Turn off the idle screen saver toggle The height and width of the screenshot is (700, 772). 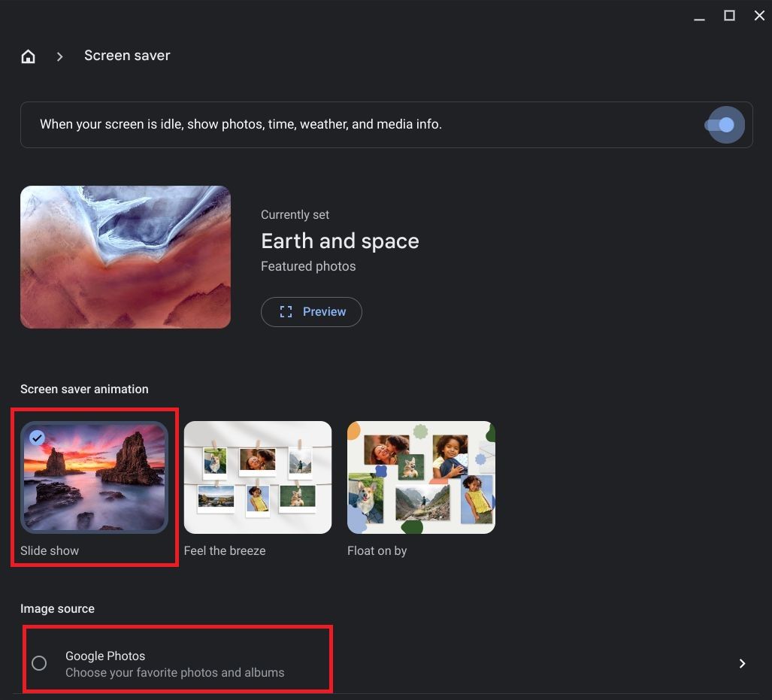coord(724,125)
